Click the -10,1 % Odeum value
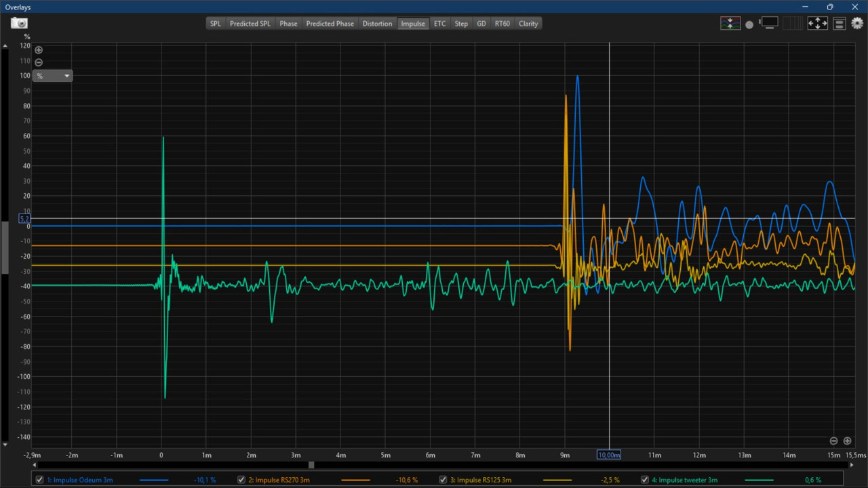 (x=205, y=480)
